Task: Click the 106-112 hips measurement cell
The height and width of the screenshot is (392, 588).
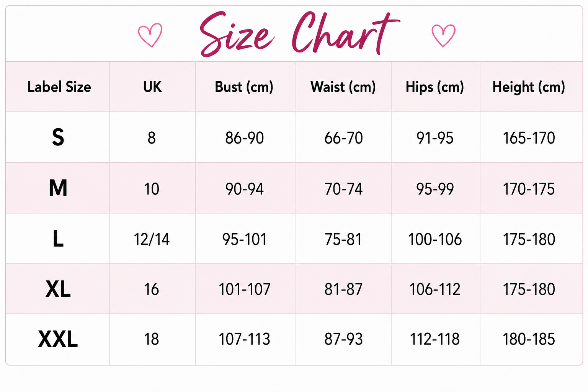Action: click(436, 289)
